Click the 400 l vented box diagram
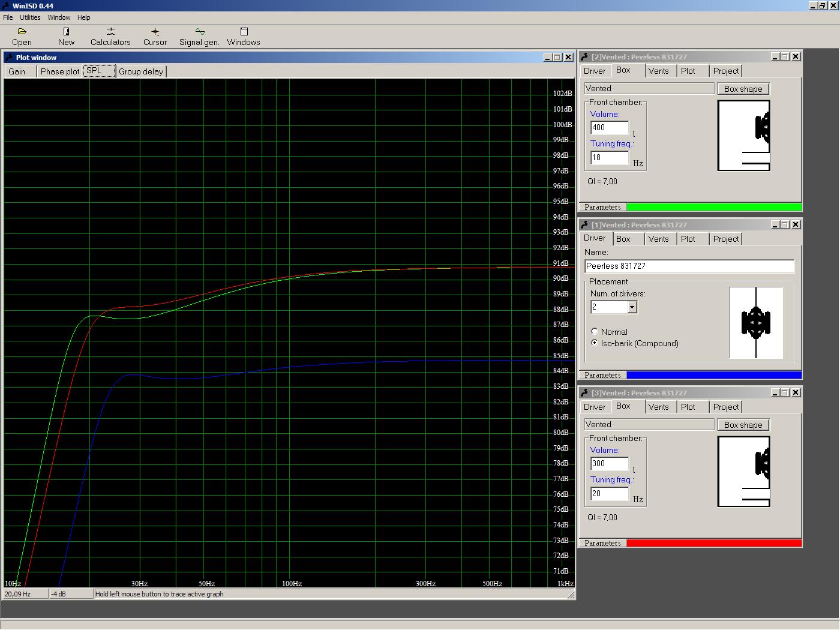This screenshot has width=840, height=630. click(x=743, y=136)
